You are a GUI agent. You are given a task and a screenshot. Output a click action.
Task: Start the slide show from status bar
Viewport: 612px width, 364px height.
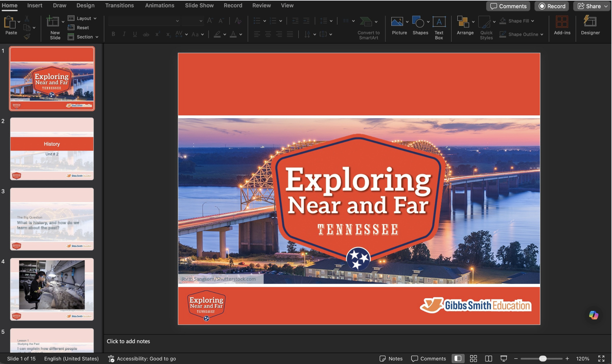click(x=503, y=358)
